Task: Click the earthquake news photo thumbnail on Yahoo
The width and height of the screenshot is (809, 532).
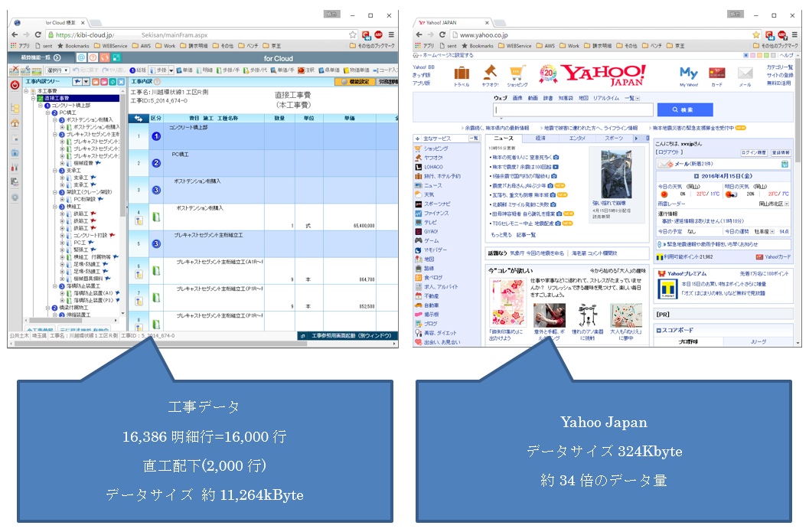Action: pos(616,175)
